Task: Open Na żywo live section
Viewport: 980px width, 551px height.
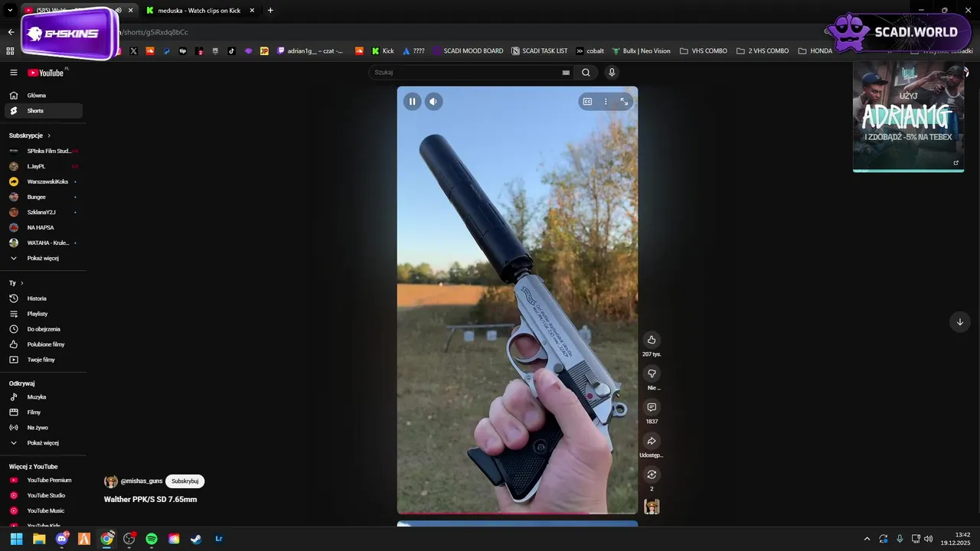Action: coord(44,428)
